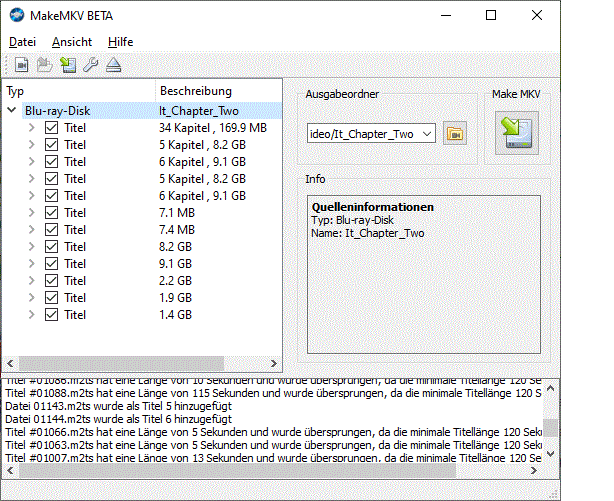Click the open video files toolbar icon
The image size is (614, 501).
[22, 66]
